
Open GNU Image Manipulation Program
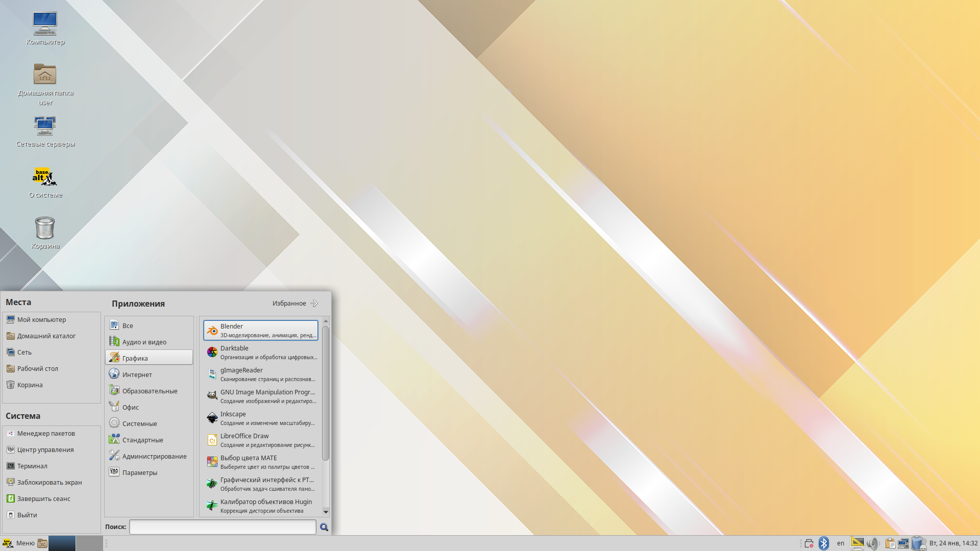[260, 396]
